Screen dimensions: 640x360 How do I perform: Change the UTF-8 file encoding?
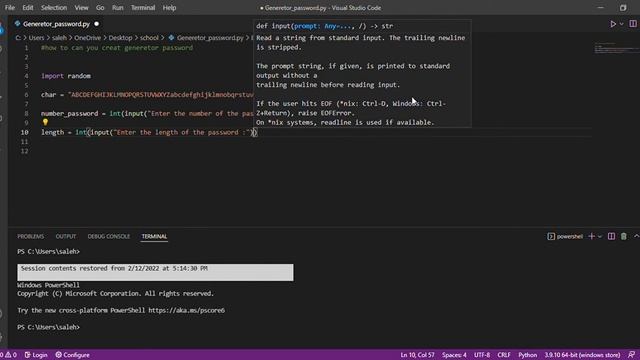pyautogui.click(x=482, y=355)
